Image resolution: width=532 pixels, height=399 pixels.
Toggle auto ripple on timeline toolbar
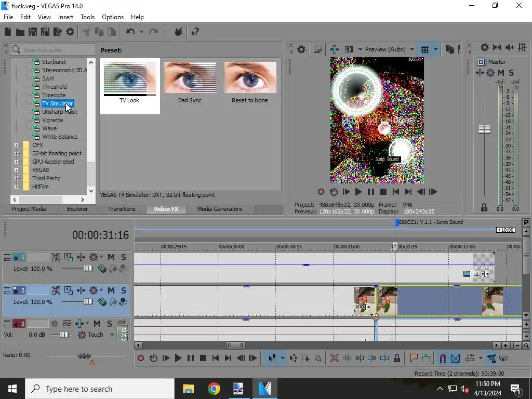pos(470,358)
